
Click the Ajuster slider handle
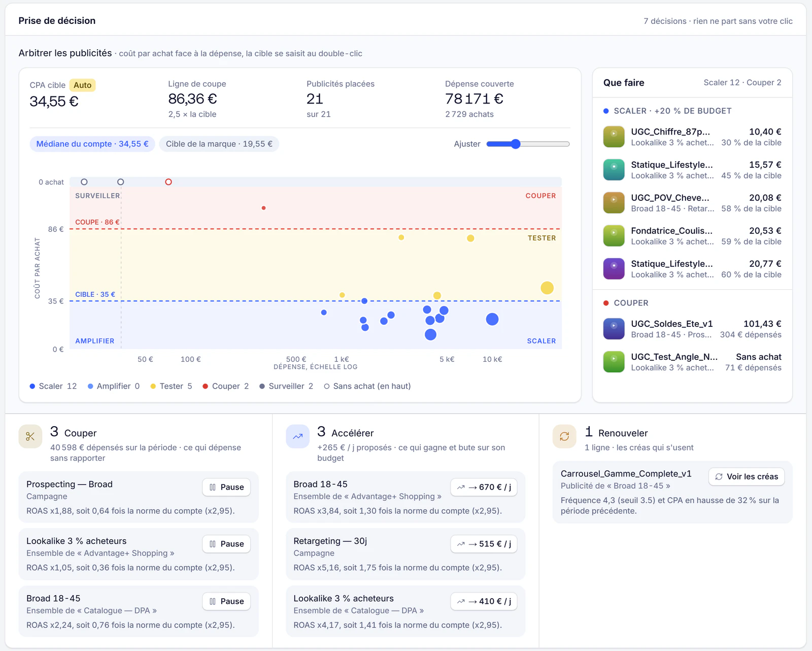click(516, 144)
